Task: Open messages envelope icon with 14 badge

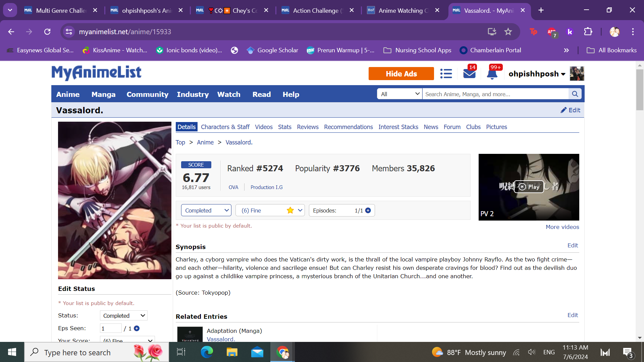Action: pos(469,73)
